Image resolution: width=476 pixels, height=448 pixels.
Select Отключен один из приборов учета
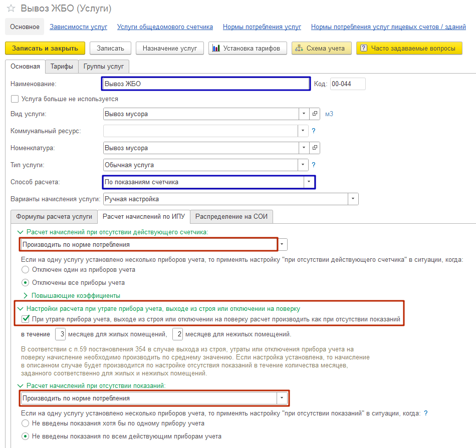[x=25, y=270]
